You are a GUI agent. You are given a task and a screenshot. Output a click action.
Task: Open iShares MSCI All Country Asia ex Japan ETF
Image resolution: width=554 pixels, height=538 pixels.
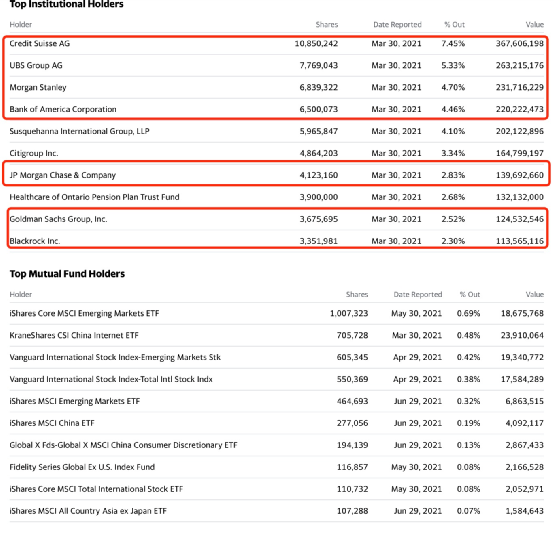tap(88, 511)
